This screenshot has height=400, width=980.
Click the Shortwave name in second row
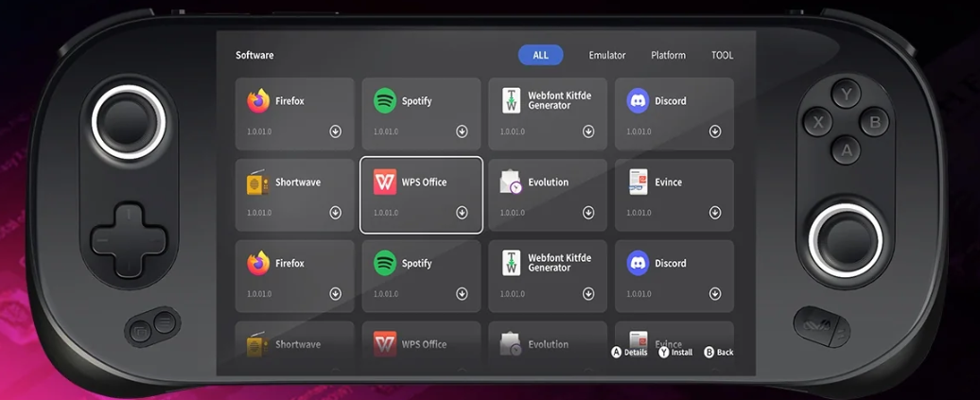298,182
